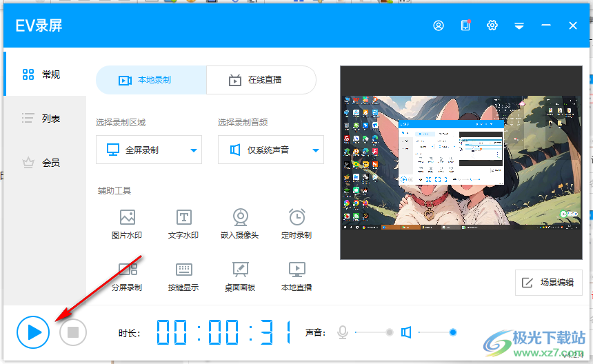Click the monitor icon in 全屏录制 box
The height and width of the screenshot is (364, 593).
pos(112,150)
